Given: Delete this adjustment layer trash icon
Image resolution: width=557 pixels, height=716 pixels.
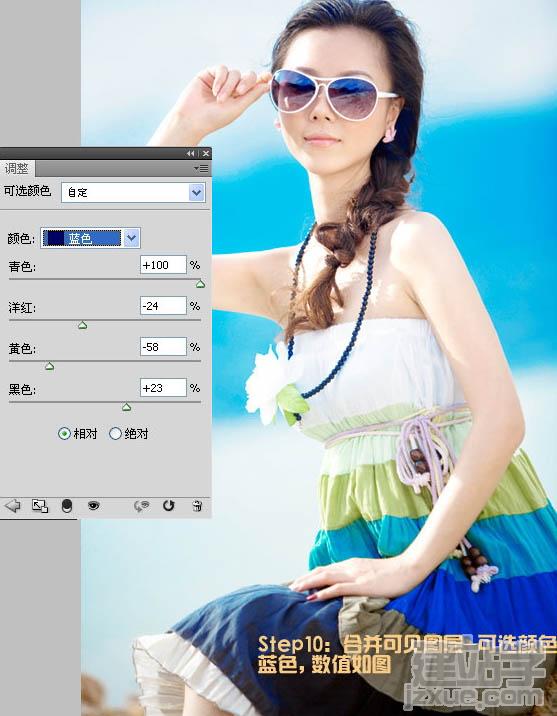Looking at the screenshot, I should click(197, 505).
